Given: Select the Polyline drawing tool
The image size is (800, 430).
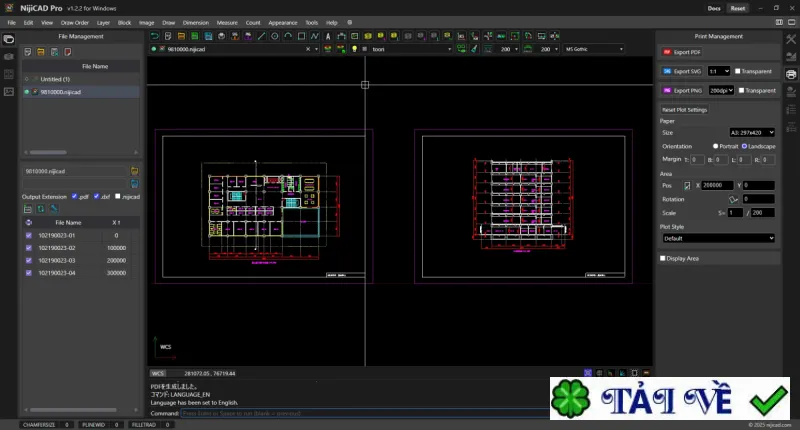Looking at the screenshot, I should (x=314, y=36).
